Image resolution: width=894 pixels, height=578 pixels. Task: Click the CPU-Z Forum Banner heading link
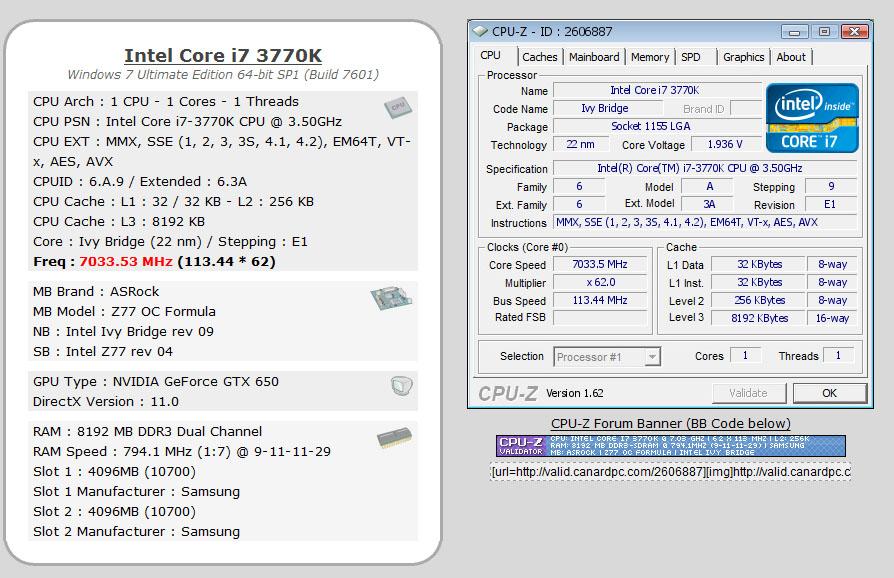pos(670,424)
